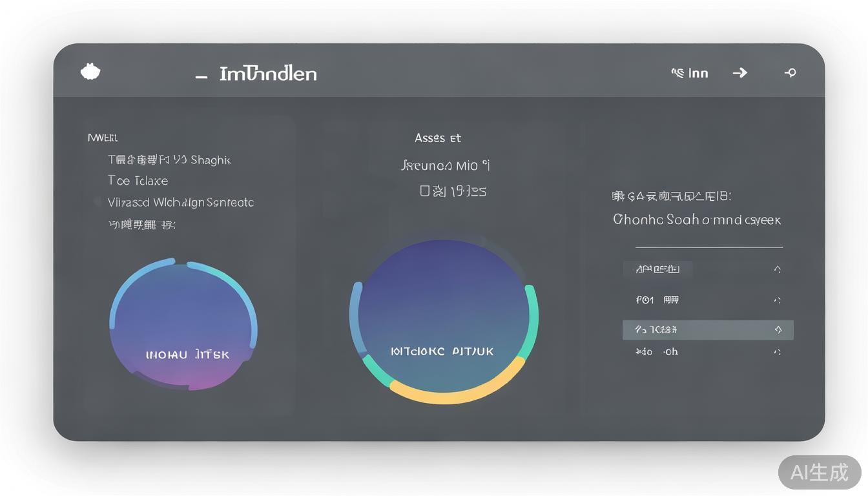868x496 pixels.
Task: Click the minimize dash beside the "ImUndlen" title
Action: click(x=200, y=76)
